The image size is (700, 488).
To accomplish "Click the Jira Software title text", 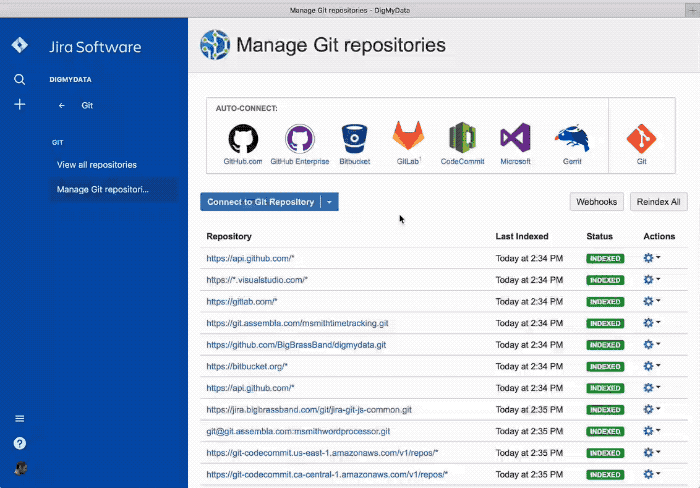I will [95, 47].
